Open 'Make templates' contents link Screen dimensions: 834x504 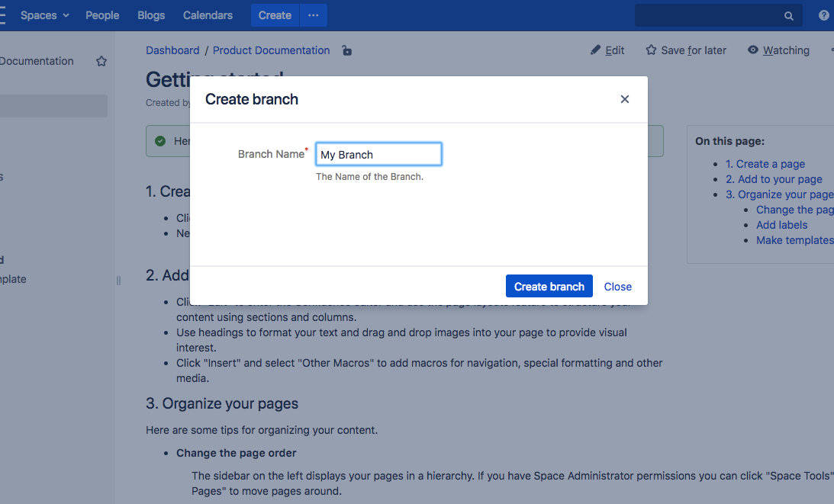[x=795, y=240]
